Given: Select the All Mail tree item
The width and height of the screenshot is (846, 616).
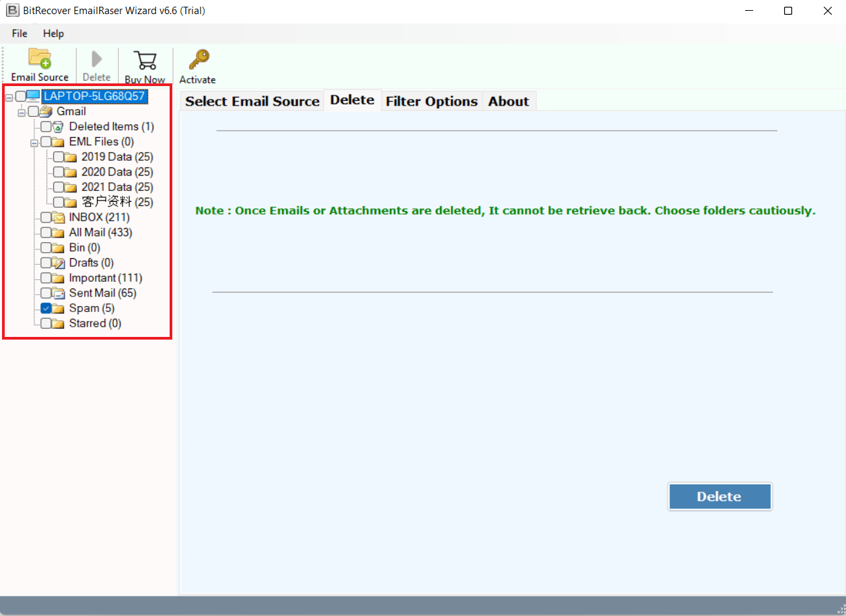Looking at the screenshot, I should click(x=100, y=233).
